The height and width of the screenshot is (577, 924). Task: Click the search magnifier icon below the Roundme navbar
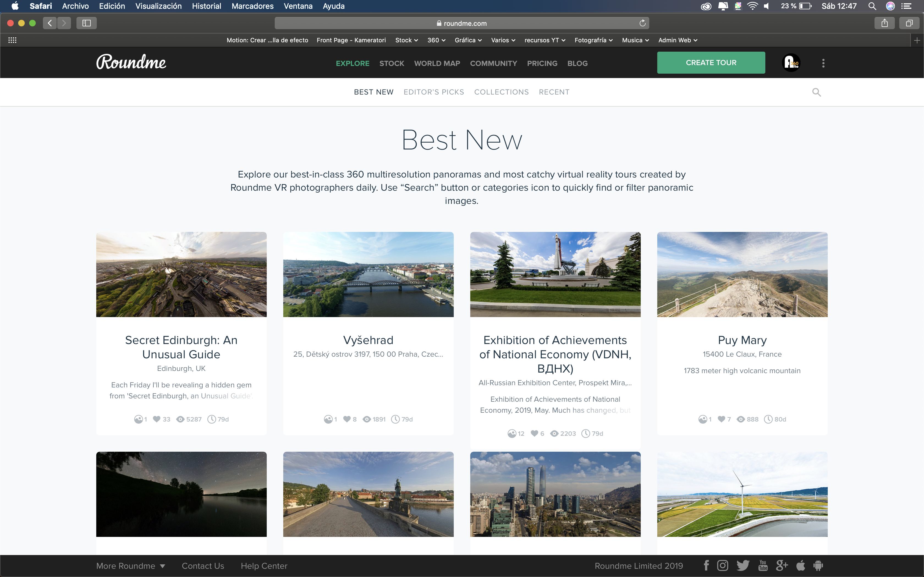coord(816,92)
